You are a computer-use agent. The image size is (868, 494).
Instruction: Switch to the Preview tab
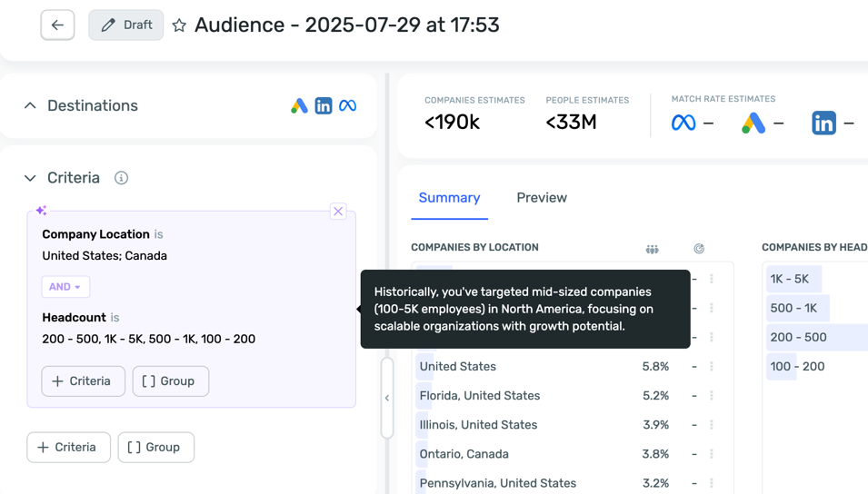point(541,198)
